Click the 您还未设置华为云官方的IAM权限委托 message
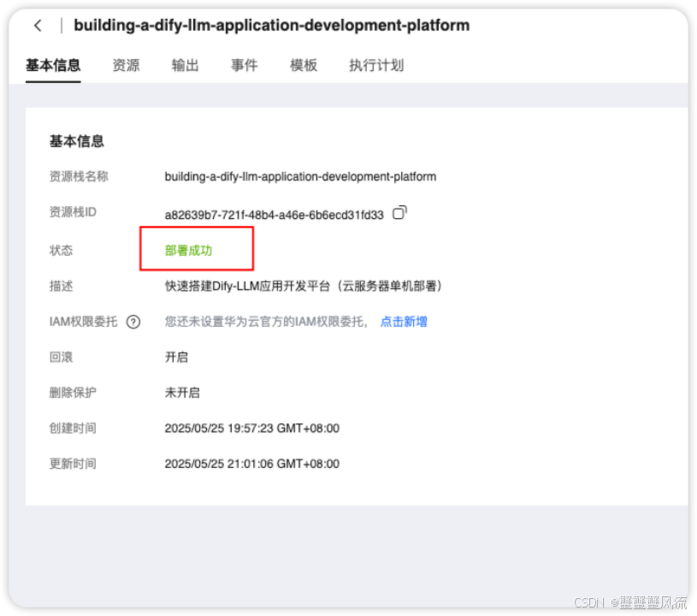Viewport: 697px width, 616px height. coord(266,322)
